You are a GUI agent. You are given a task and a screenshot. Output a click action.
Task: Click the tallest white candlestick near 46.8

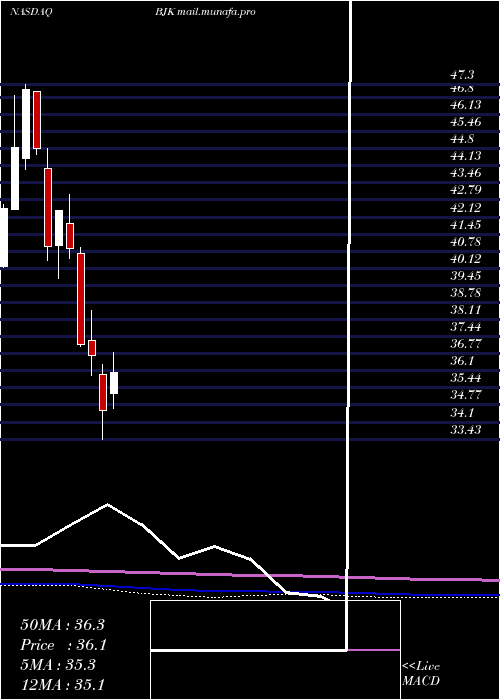point(26,124)
